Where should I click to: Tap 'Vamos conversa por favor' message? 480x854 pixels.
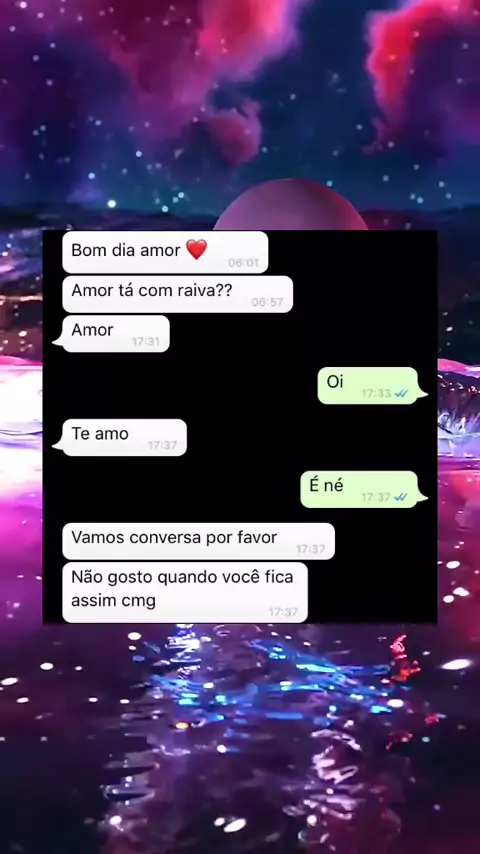[198, 541]
